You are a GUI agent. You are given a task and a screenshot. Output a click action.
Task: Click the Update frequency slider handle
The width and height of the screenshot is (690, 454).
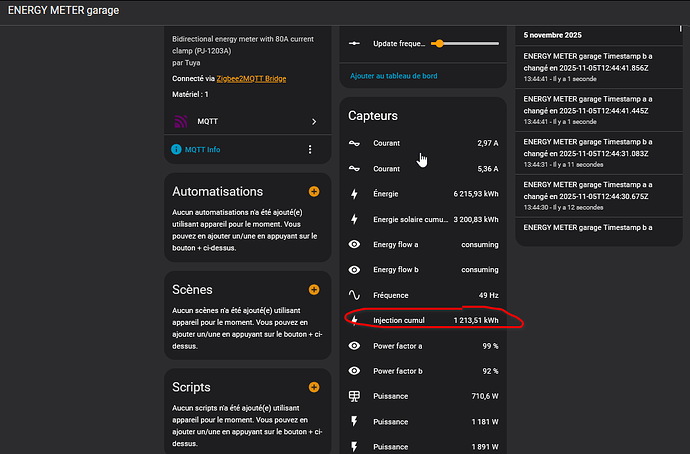click(438, 44)
